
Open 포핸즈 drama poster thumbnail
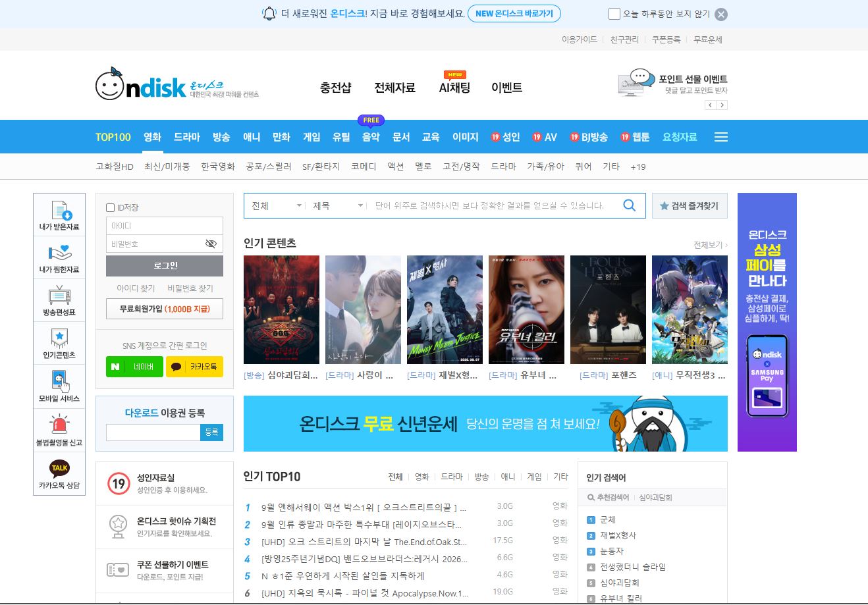[x=608, y=309]
